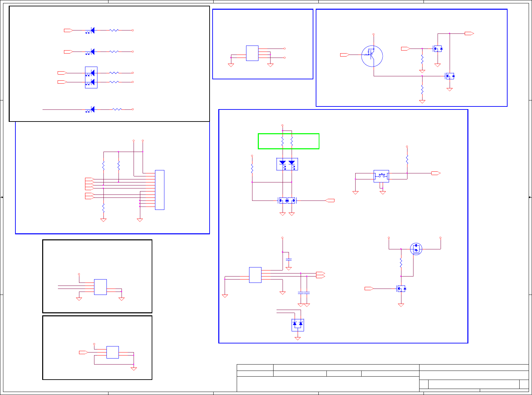Select the ground symbol under the dual diode box
532x395 pixels.
(298, 338)
